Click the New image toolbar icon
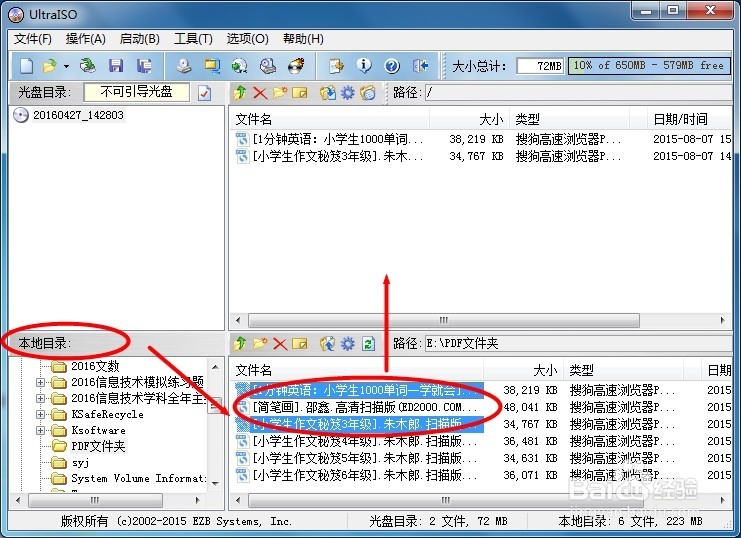This screenshot has height=538, width=741. tap(26, 66)
